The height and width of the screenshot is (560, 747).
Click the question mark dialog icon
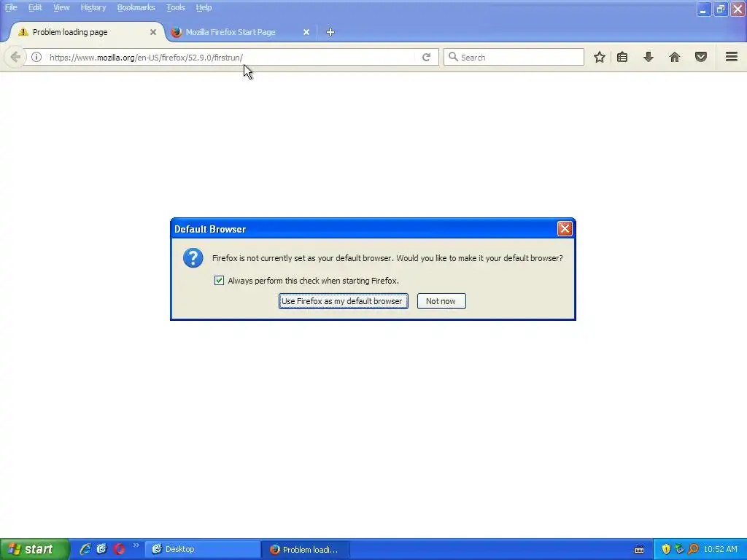coord(193,258)
